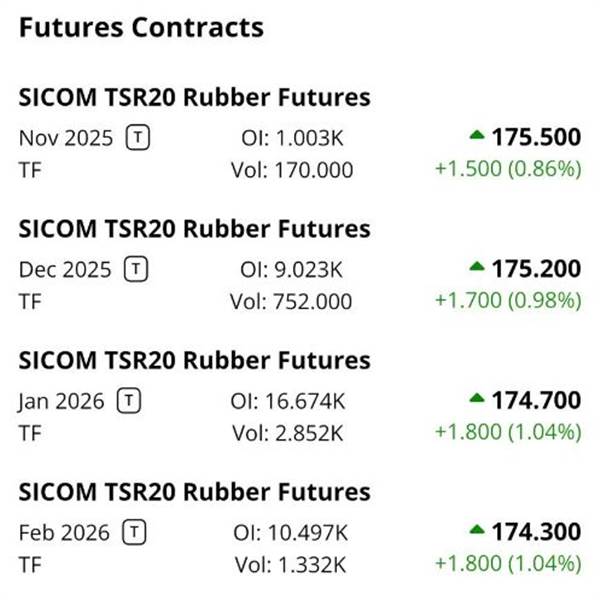Click green up arrow next to 174.700

pyautogui.click(x=477, y=398)
